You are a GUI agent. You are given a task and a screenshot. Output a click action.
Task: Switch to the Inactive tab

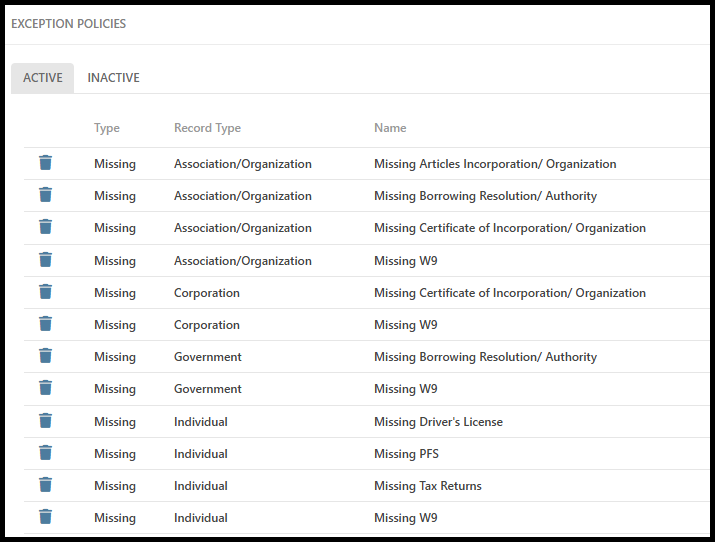pos(113,78)
